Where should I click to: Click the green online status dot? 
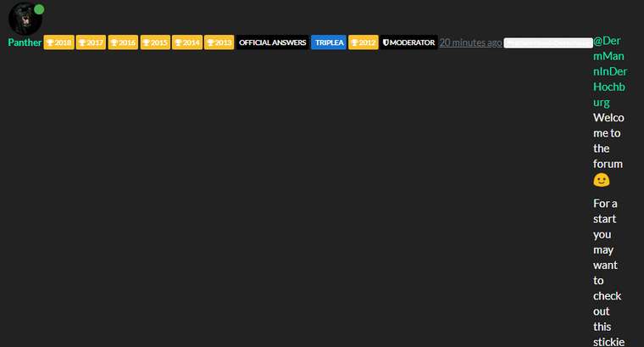(x=39, y=9)
